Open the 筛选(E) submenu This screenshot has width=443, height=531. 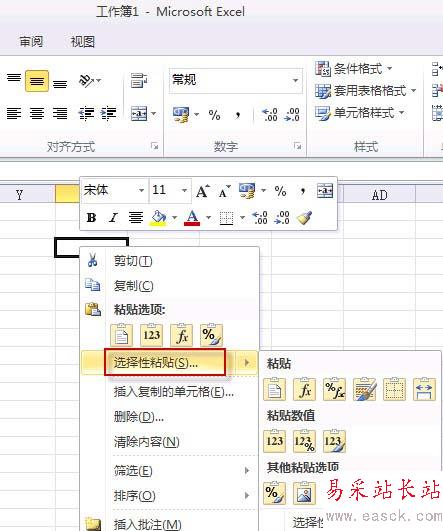tap(169, 471)
